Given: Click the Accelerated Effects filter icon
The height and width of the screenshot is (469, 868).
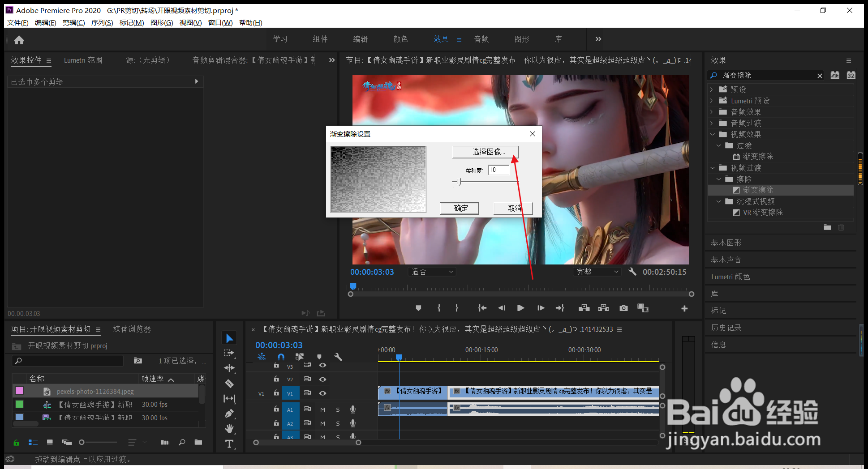Looking at the screenshot, I should (x=835, y=75).
